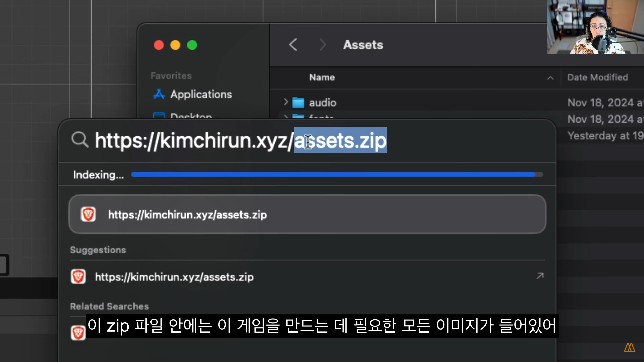Open Applications in Finder sidebar

coord(201,94)
